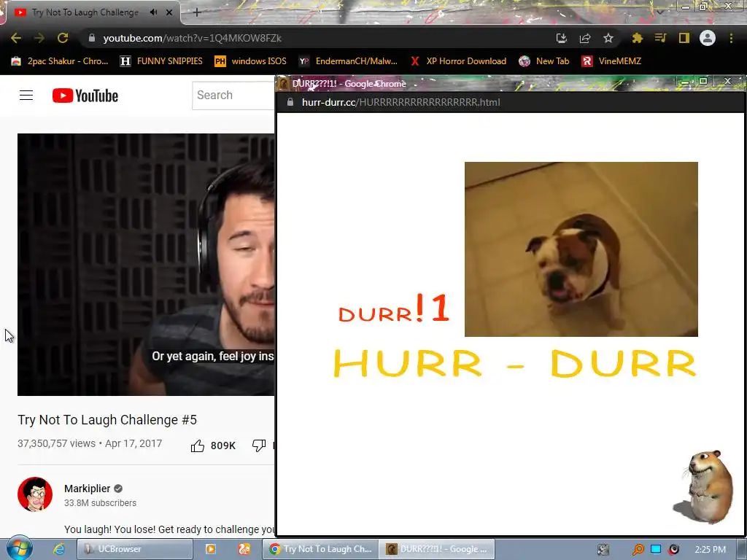Mute the Try Not To Laugh tab audio
The height and width of the screenshot is (560, 747).
tap(153, 12)
